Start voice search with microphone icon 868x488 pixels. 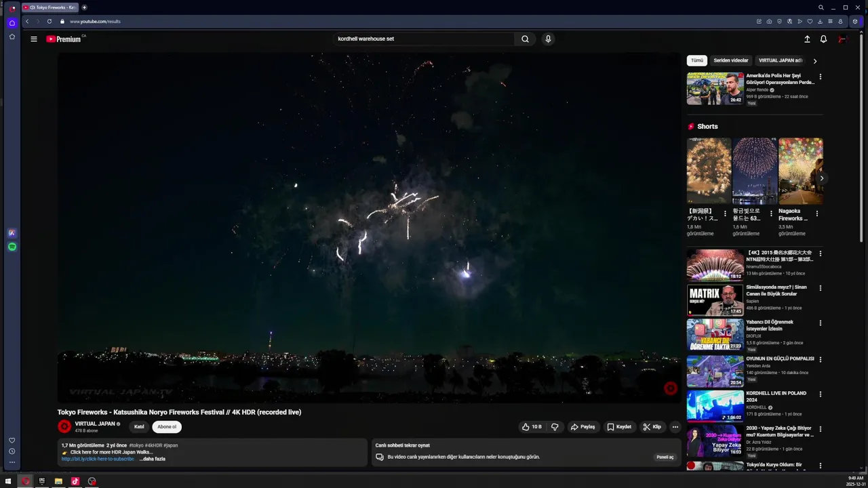[x=548, y=39]
